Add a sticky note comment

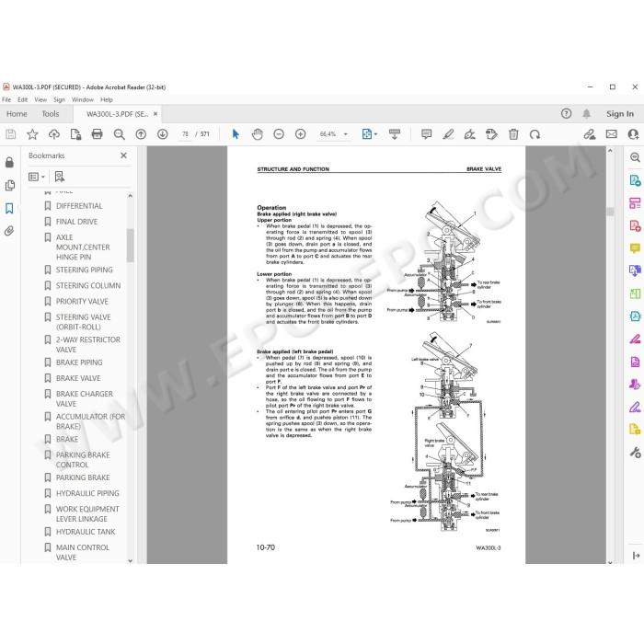pos(426,134)
